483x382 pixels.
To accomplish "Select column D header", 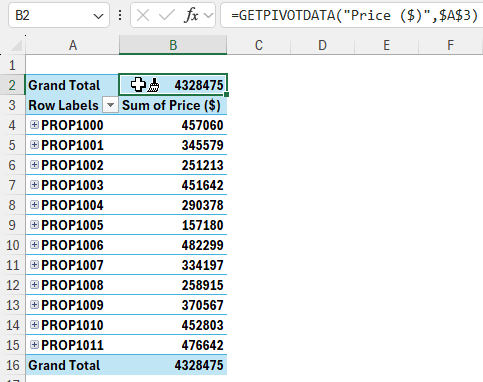I will tap(322, 45).
